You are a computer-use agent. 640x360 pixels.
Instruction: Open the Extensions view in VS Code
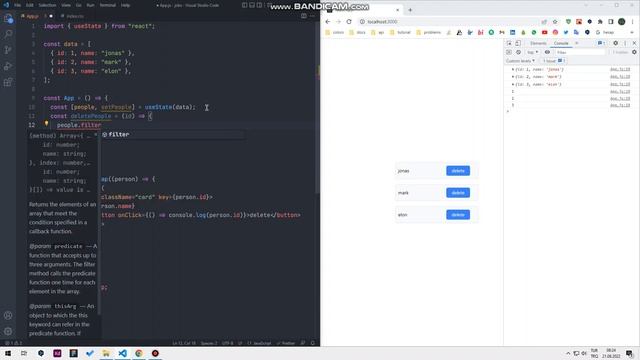pyautogui.click(x=8, y=82)
